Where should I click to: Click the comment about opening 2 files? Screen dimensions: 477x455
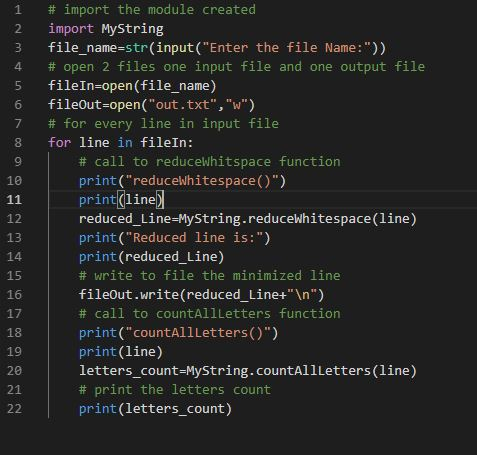pyautogui.click(x=237, y=67)
